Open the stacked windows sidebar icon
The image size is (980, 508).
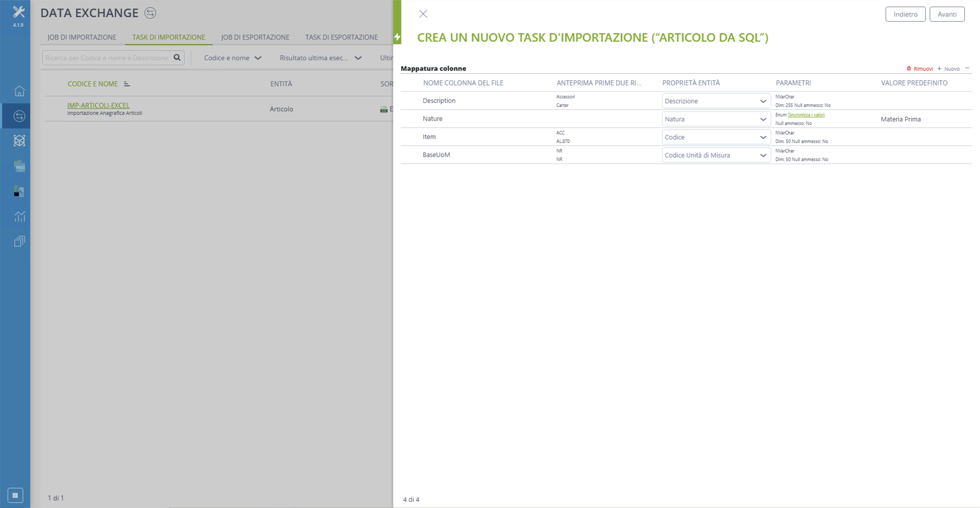pyautogui.click(x=19, y=241)
